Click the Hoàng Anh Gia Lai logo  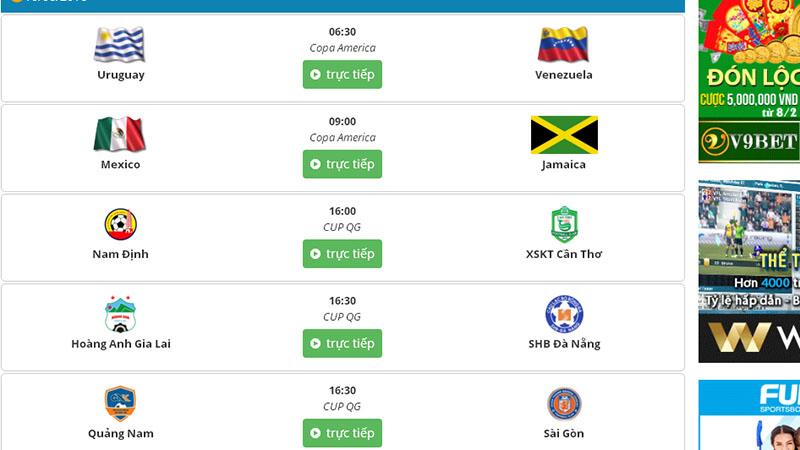tap(120, 314)
